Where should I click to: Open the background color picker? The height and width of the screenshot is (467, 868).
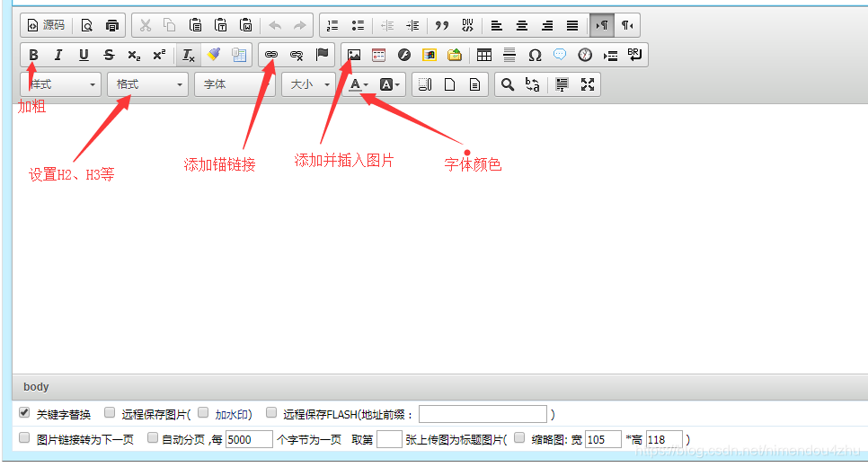pyautogui.click(x=390, y=84)
